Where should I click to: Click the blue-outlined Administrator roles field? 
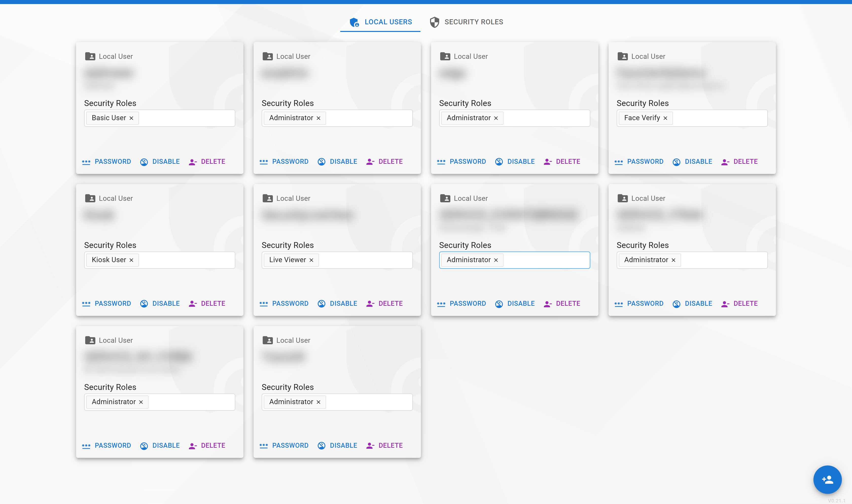coord(514,260)
